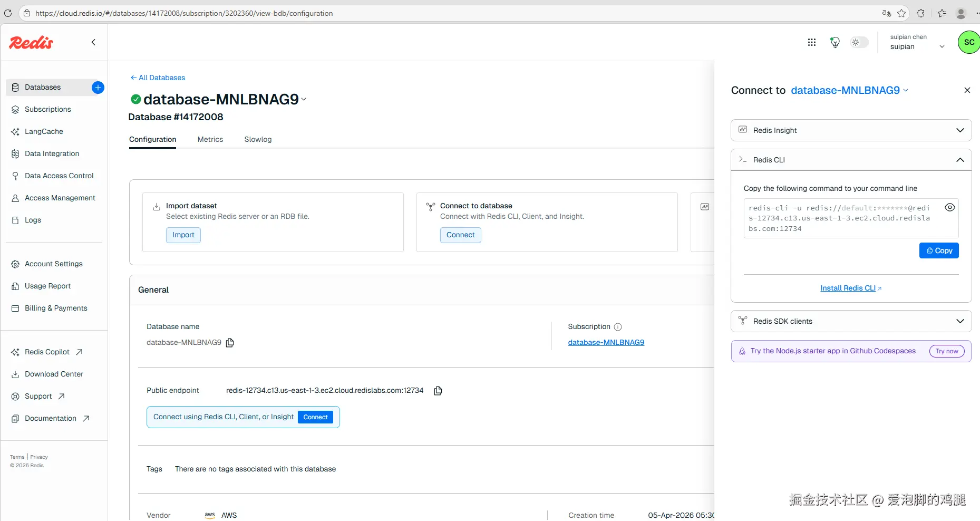Open Logs in the sidebar
This screenshot has width=980, height=521.
33,220
